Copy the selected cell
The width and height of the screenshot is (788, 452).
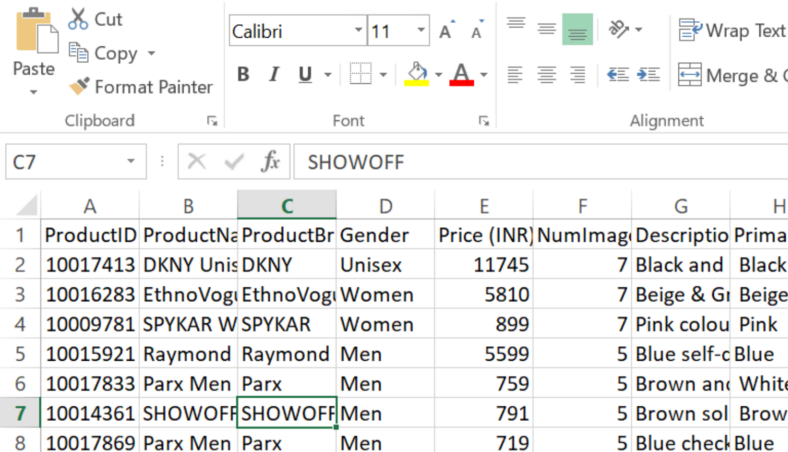[x=104, y=53]
